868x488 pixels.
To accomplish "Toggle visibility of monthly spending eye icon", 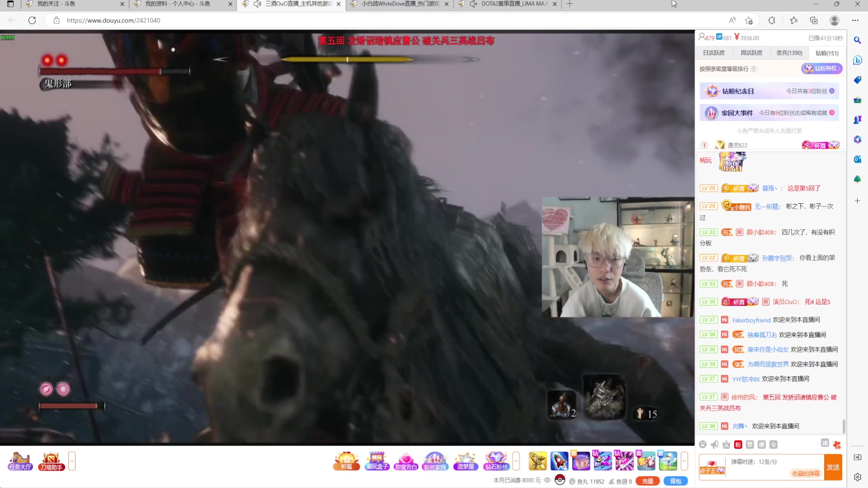I will point(547,480).
